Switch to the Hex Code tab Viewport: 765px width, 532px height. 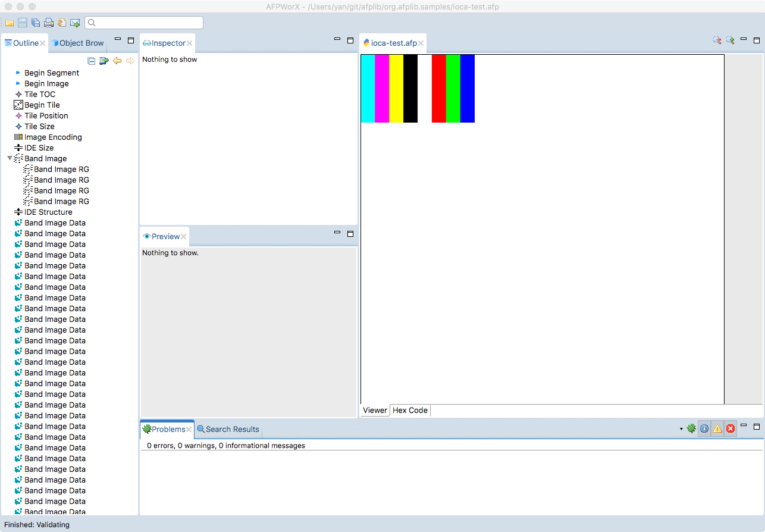tap(410, 410)
